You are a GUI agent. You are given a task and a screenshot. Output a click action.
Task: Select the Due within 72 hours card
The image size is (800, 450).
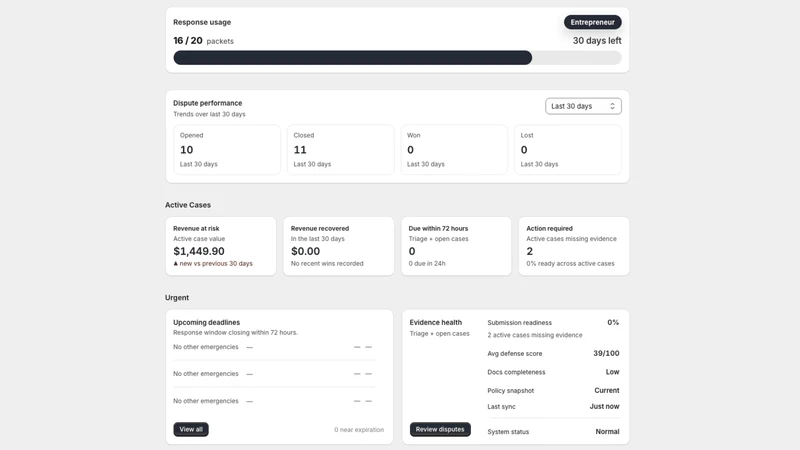456,246
